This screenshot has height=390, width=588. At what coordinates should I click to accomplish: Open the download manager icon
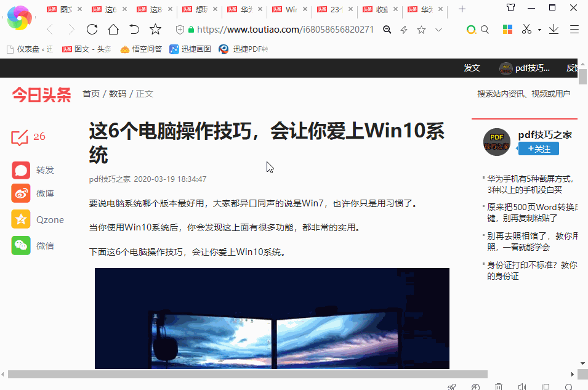[553, 29]
